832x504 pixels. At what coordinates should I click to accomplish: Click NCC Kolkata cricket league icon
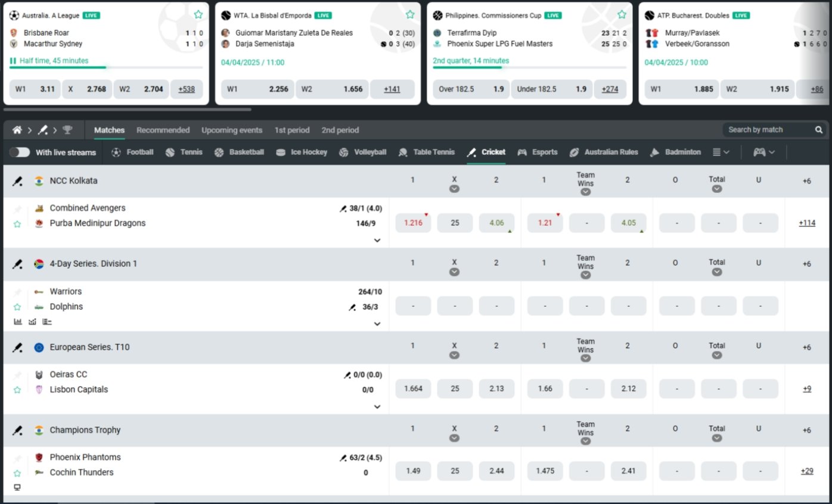coord(18,181)
